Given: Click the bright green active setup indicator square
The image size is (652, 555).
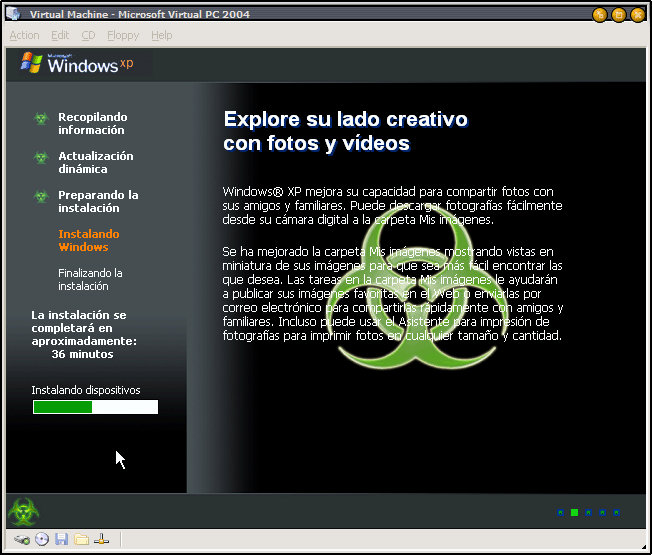Looking at the screenshot, I should coord(574,512).
